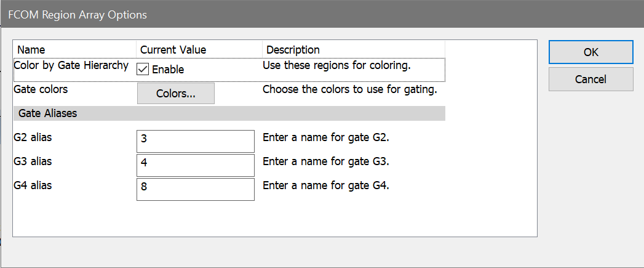Toggle the Enable checkbox for gate hierarchy coloring
The height and width of the screenshot is (268, 644).
[x=143, y=69]
